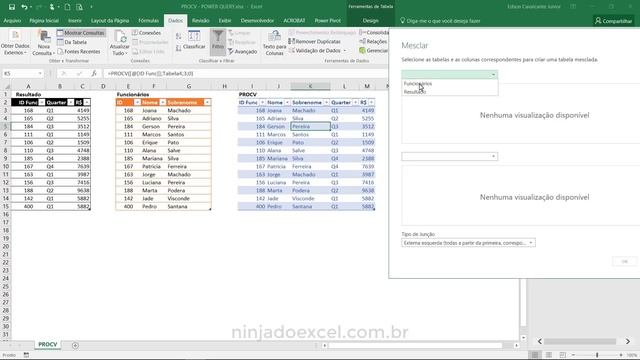Click the right arrow of the queries pane scrollbar
The height and width of the screenshot is (360, 640).
point(628,341)
